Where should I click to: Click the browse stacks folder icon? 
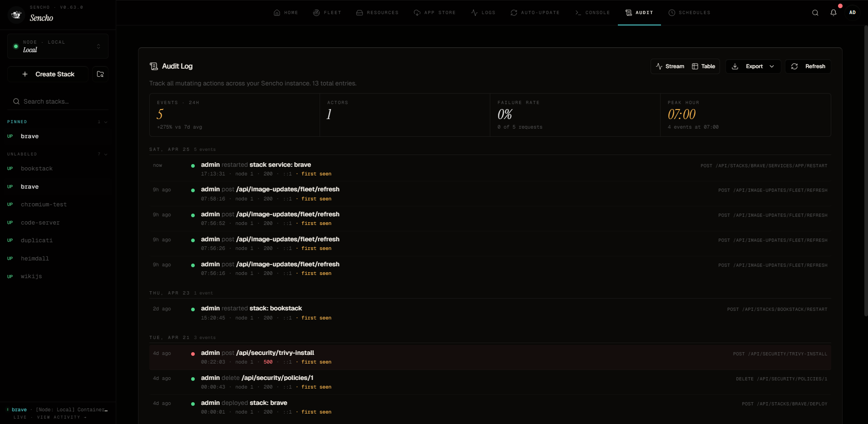point(100,74)
